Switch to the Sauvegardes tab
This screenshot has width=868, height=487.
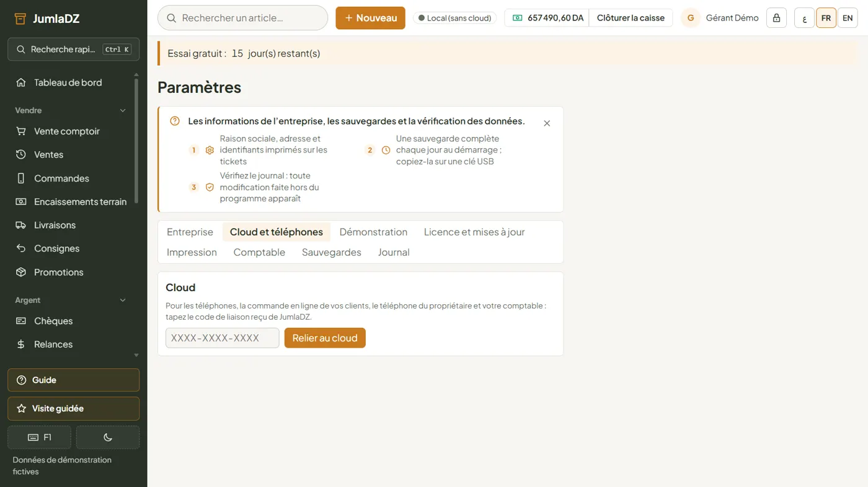(x=332, y=252)
